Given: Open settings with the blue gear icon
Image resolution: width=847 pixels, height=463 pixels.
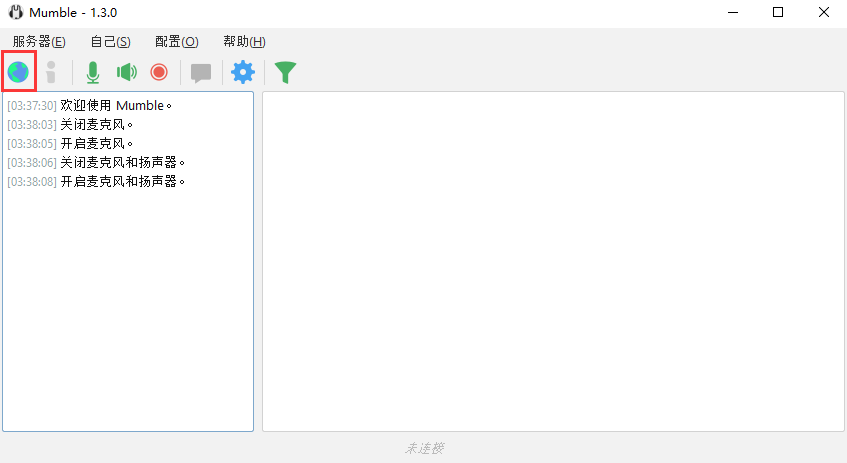Looking at the screenshot, I should tap(243, 72).
